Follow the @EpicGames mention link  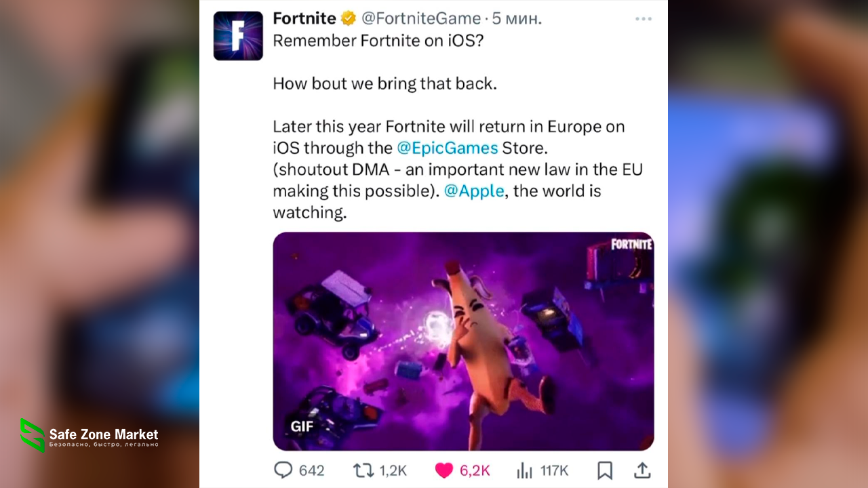click(x=448, y=148)
